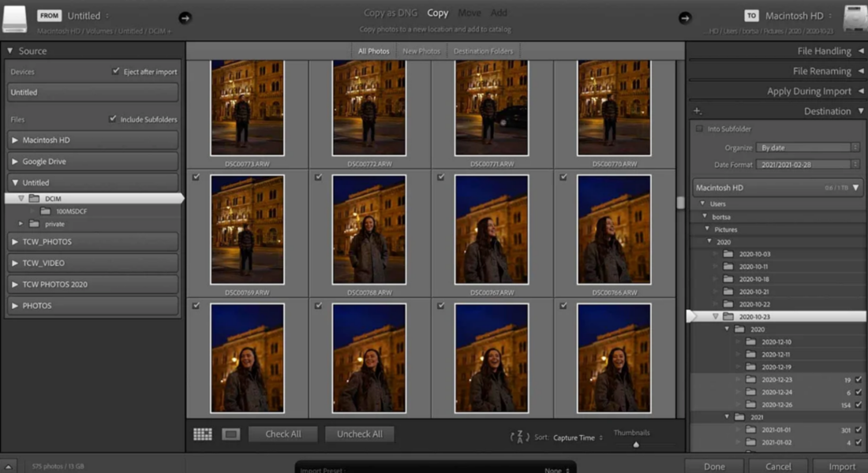
Task: Toggle the Eject after import checkbox
Action: click(x=117, y=72)
